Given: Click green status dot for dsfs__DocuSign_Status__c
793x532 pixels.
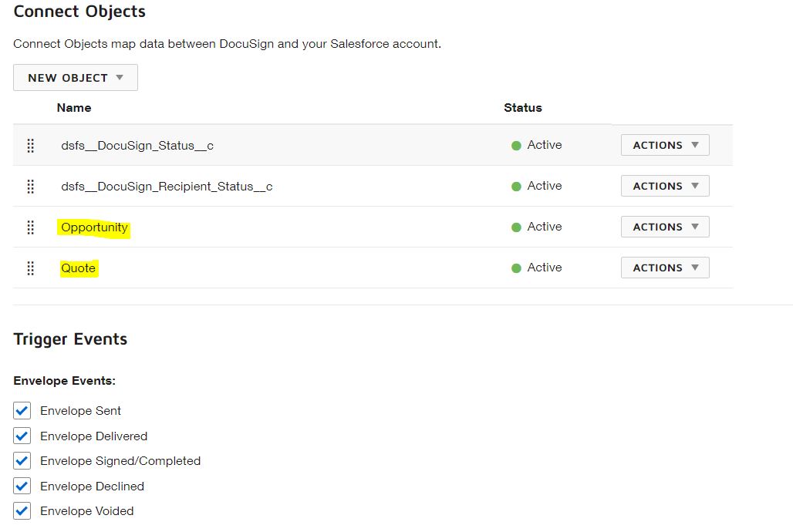Looking at the screenshot, I should tap(516, 146).
